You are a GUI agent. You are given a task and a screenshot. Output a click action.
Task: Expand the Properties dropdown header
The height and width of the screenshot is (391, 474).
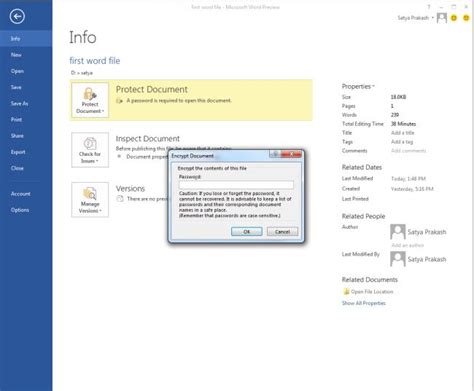[358, 86]
